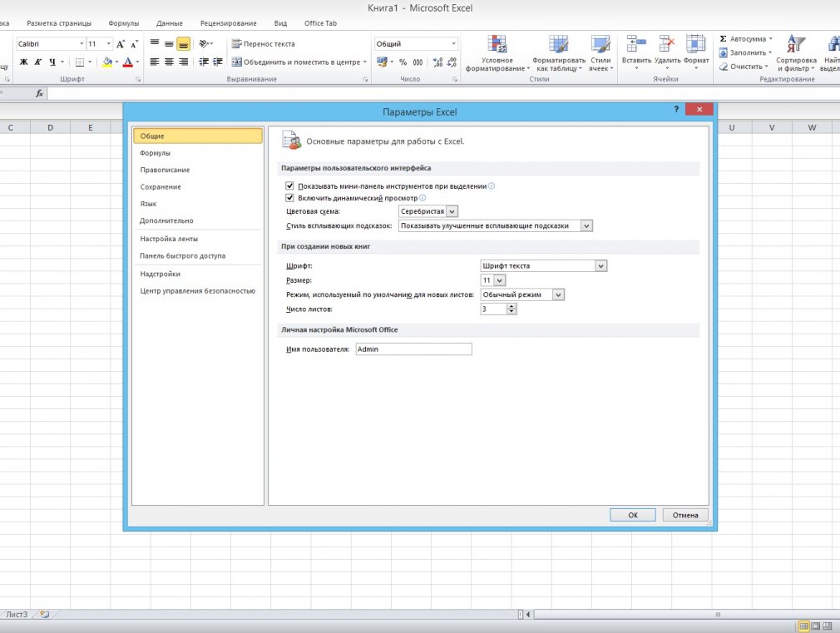840x633 pixels.
Task: Click the insert new sheet tab icon
Action: 44,614
